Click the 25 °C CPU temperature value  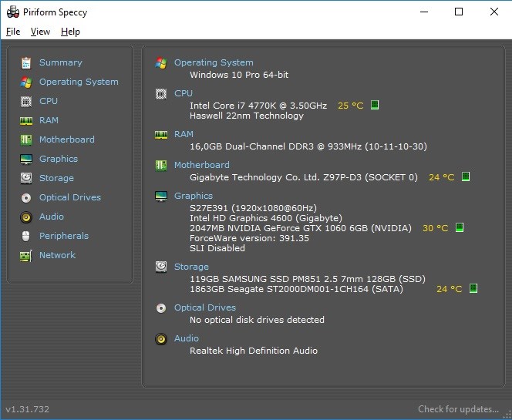[x=350, y=106]
